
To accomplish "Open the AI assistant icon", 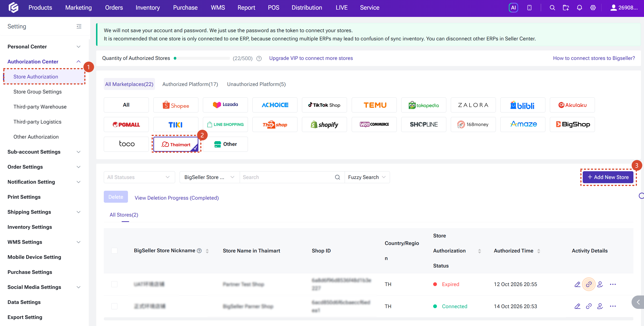I will pyautogui.click(x=513, y=8).
